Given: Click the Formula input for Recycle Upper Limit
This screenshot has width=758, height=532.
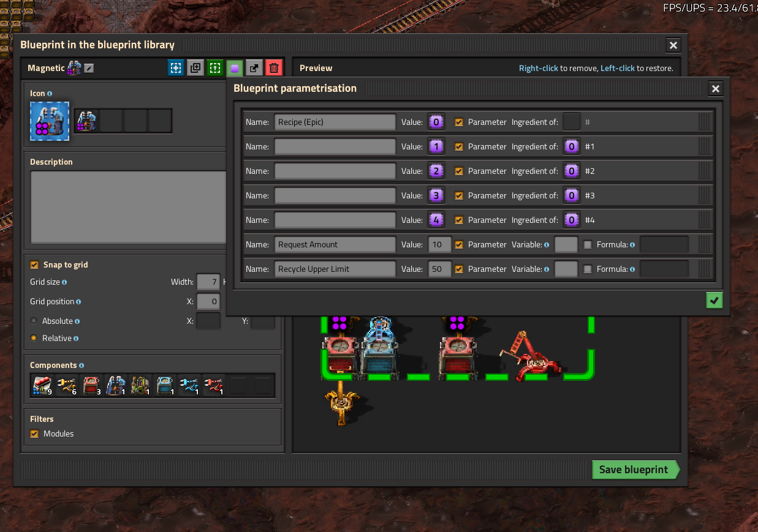Looking at the screenshot, I should coord(664,269).
